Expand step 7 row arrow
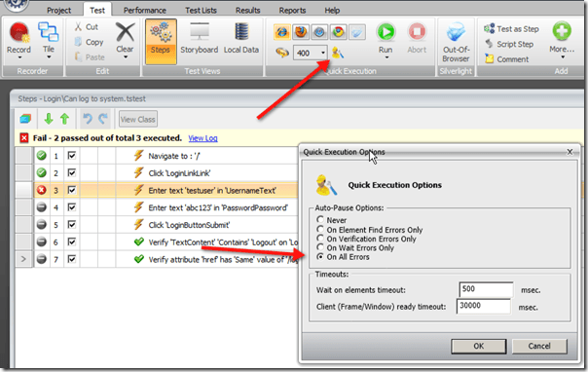 click(x=23, y=259)
